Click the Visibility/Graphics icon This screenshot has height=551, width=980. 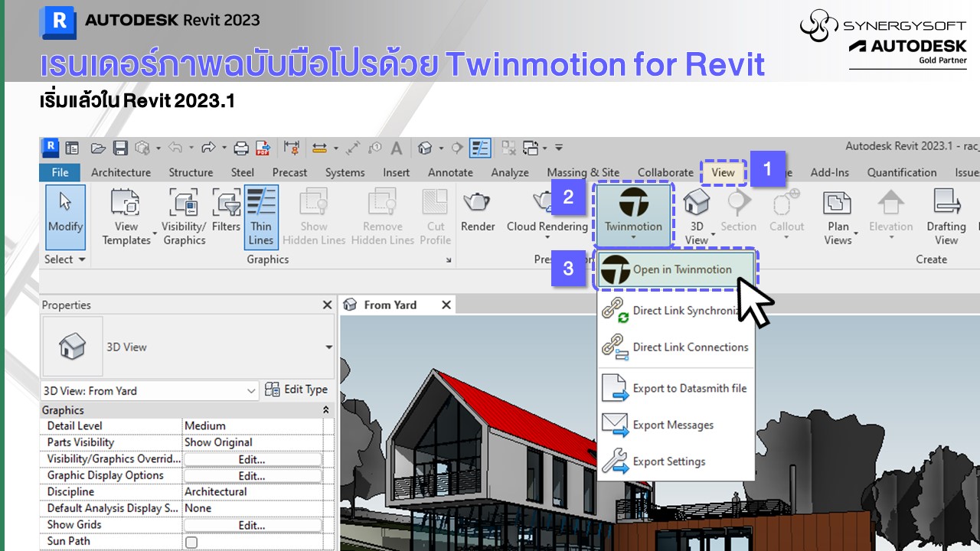point(184,204)
